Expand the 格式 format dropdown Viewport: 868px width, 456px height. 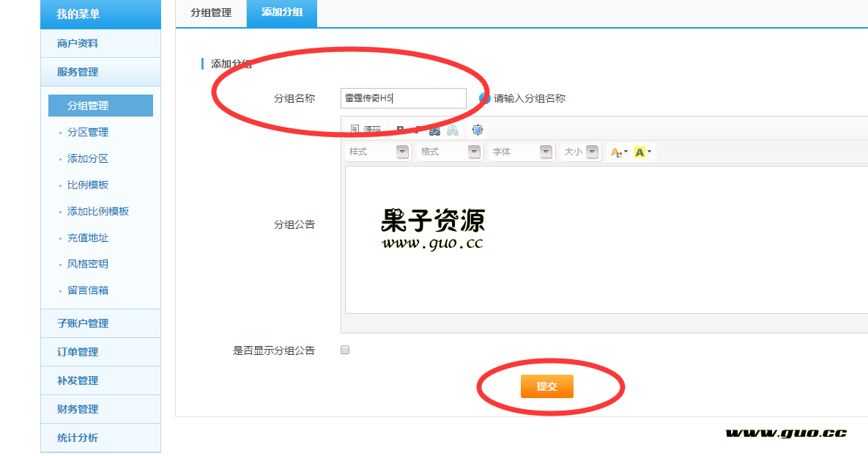click(450, 152)
